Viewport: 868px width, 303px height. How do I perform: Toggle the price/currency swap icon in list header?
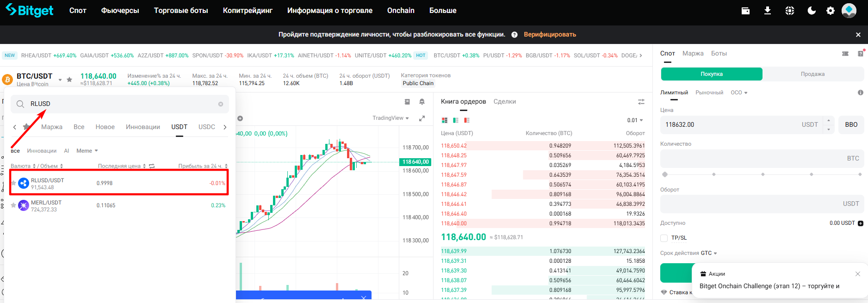coord(152,166)
